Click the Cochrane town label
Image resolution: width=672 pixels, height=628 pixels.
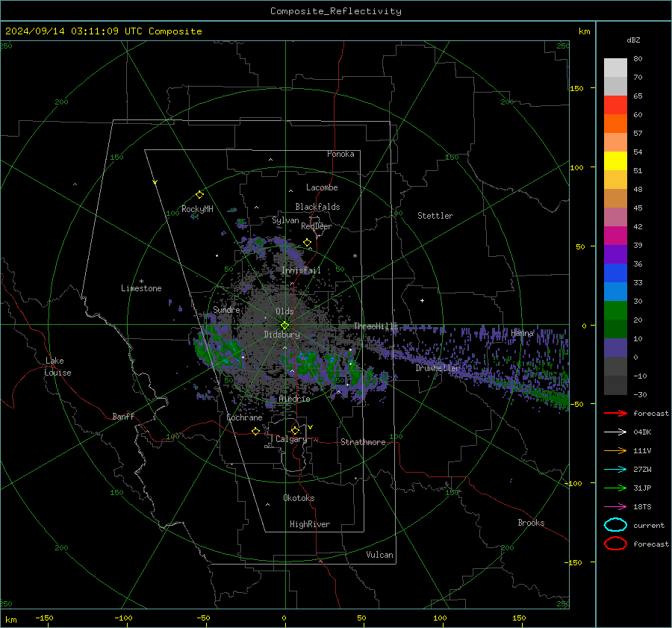[x=244, y=417]
